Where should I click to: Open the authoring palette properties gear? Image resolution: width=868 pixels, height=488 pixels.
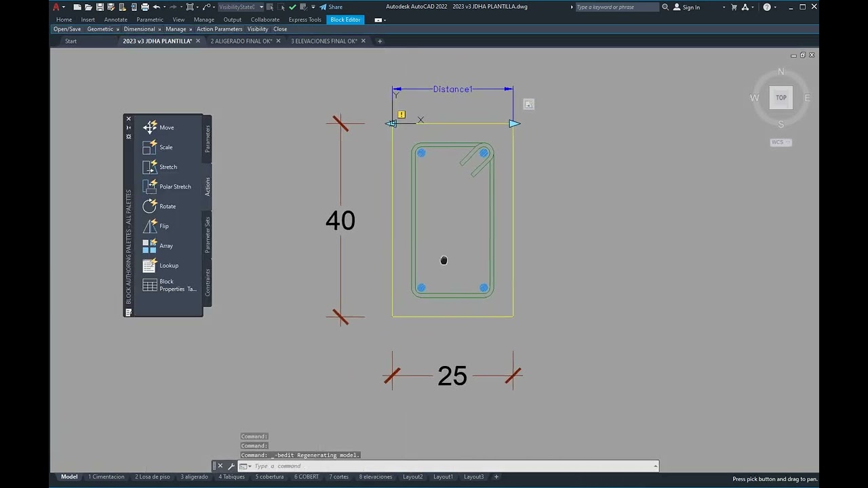tap(129, 136)
